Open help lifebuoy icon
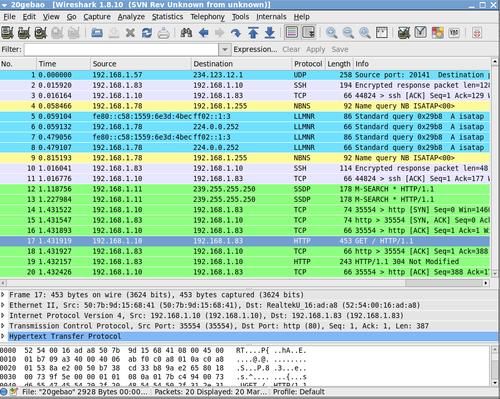Viewport: 500px width, 399px height. [x=477, y=33]
